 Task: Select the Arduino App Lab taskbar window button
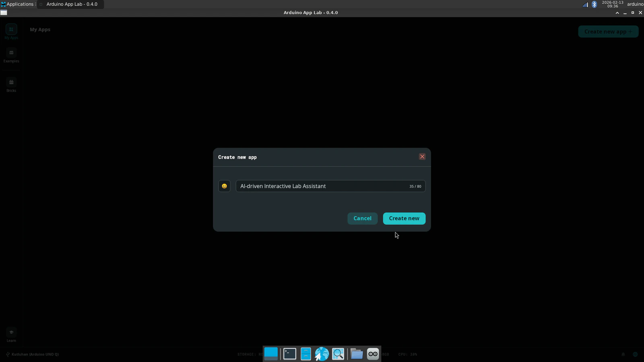pos(70,4)
